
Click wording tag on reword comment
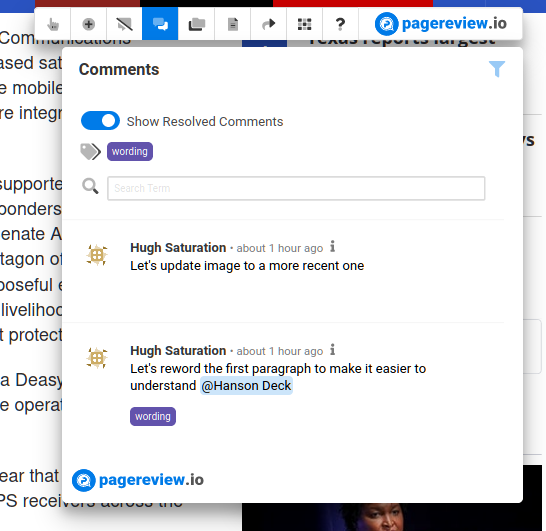(153, 416)
